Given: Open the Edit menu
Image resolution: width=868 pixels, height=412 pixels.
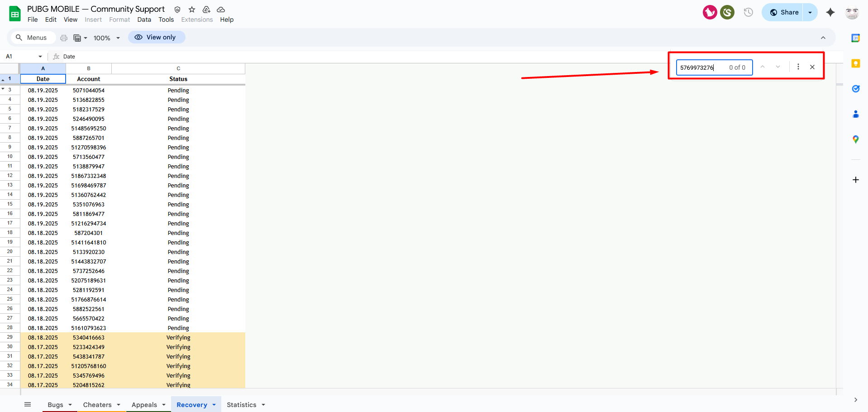Looking at the screenshot, I should pyautogui.click(x=51, y=19).
